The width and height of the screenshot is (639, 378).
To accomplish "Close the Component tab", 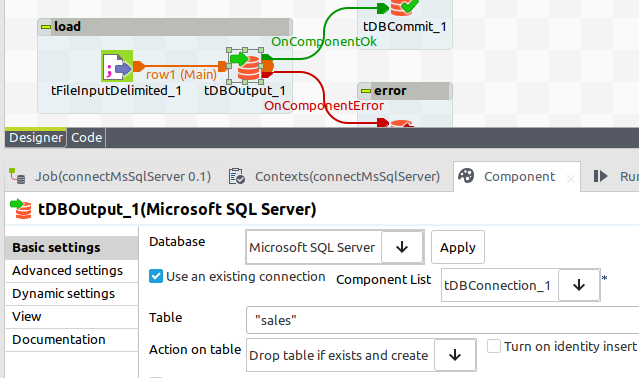I will pyautogui.click(x=571, y=178).
